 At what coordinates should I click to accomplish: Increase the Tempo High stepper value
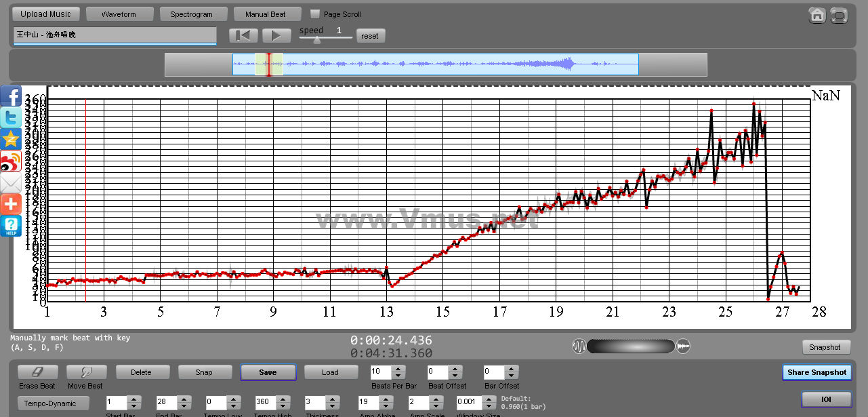click(282, 399)
